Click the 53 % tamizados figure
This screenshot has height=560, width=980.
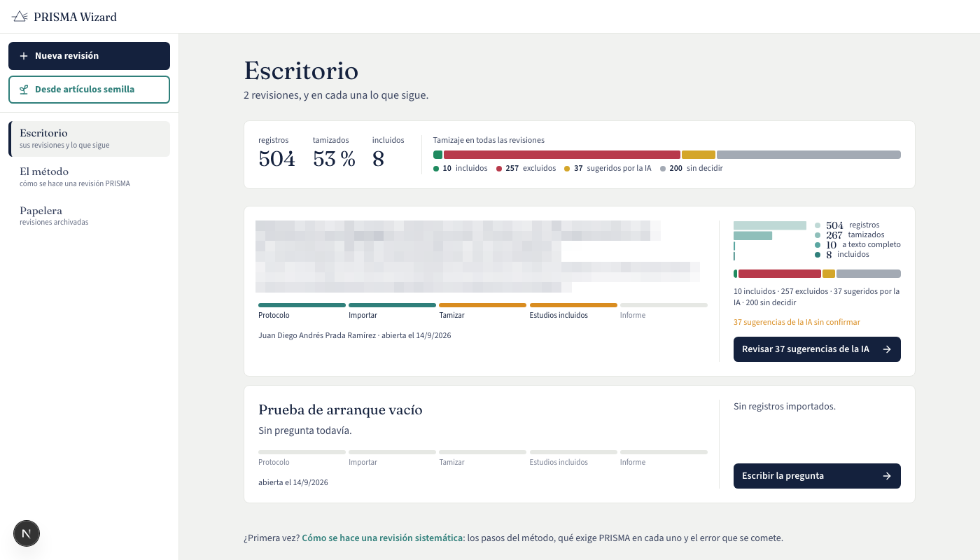(334, 160)
